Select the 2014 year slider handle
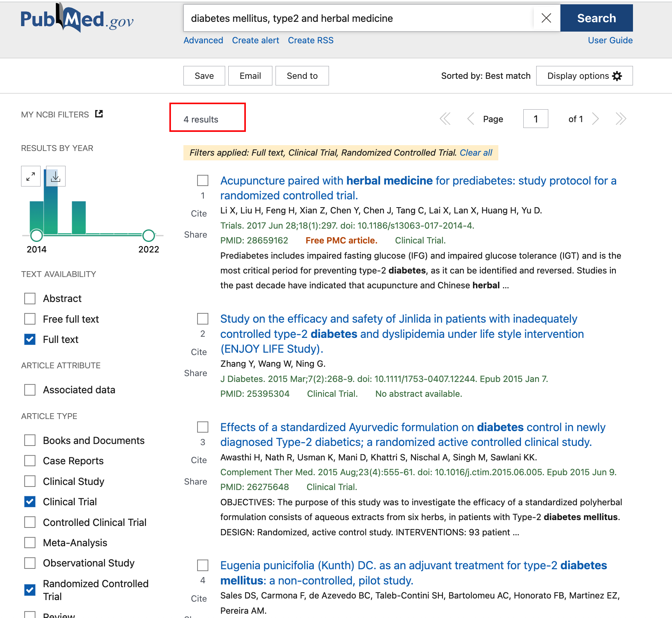 coord(37,236)
